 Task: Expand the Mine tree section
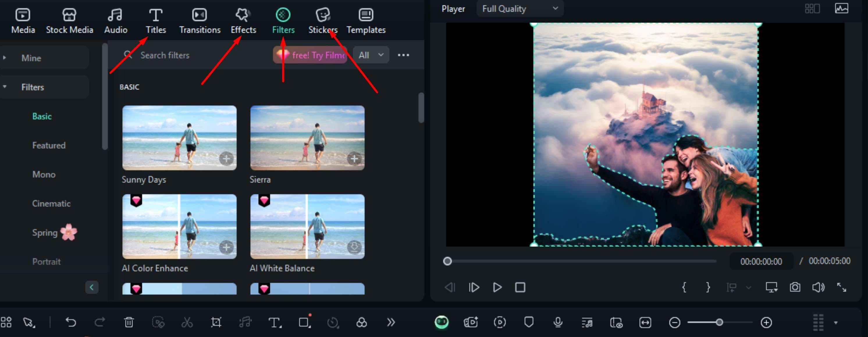point(5,58)
